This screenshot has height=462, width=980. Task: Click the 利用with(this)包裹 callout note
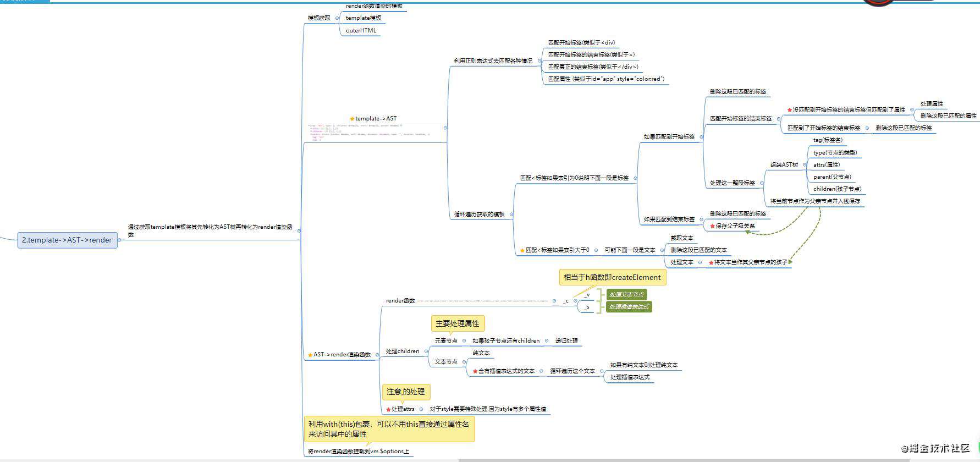[x=389, y=429]
